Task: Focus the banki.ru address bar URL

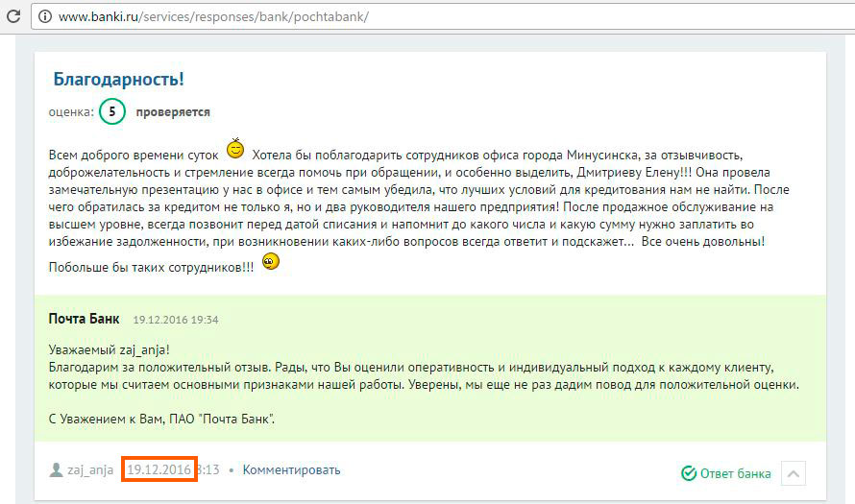Action: click(213, 17)
